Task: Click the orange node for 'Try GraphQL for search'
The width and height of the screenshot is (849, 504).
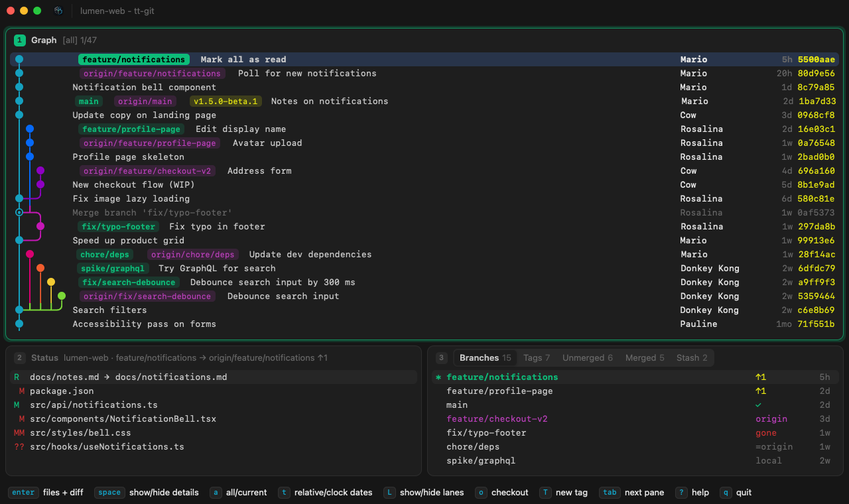Action: (40, 268)
